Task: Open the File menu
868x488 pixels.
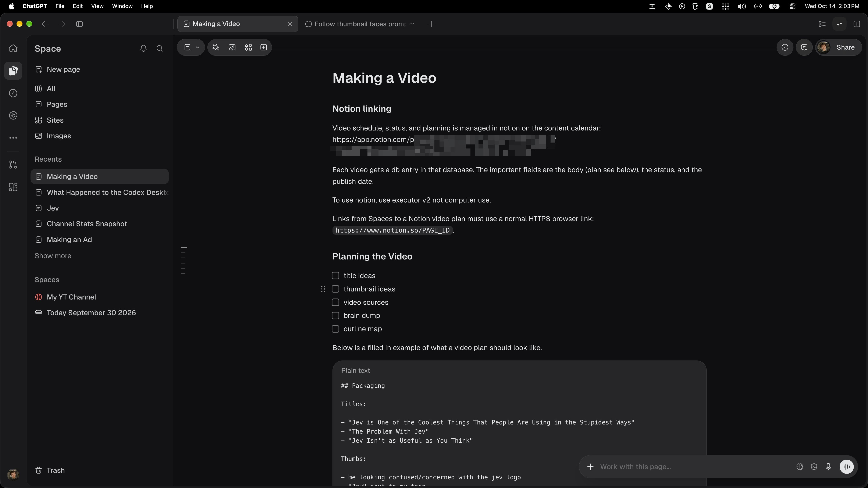Action: pos(60,6)
